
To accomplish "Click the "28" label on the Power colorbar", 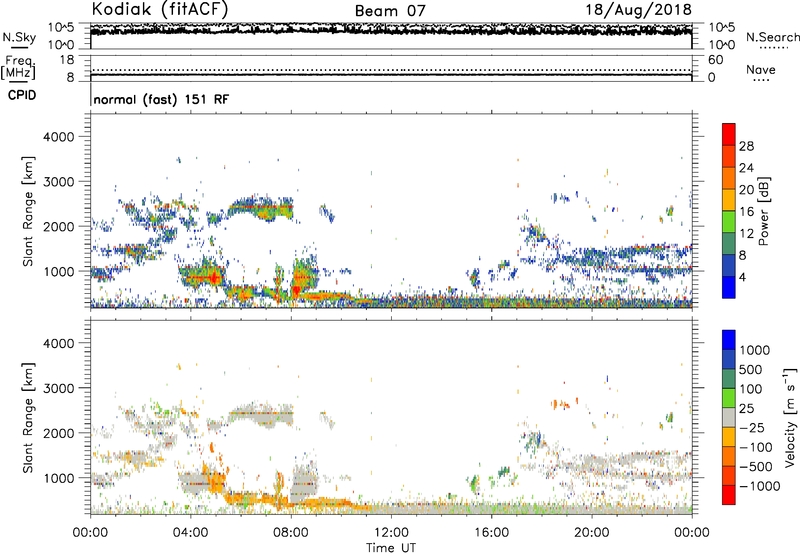I will pos(746,146).
